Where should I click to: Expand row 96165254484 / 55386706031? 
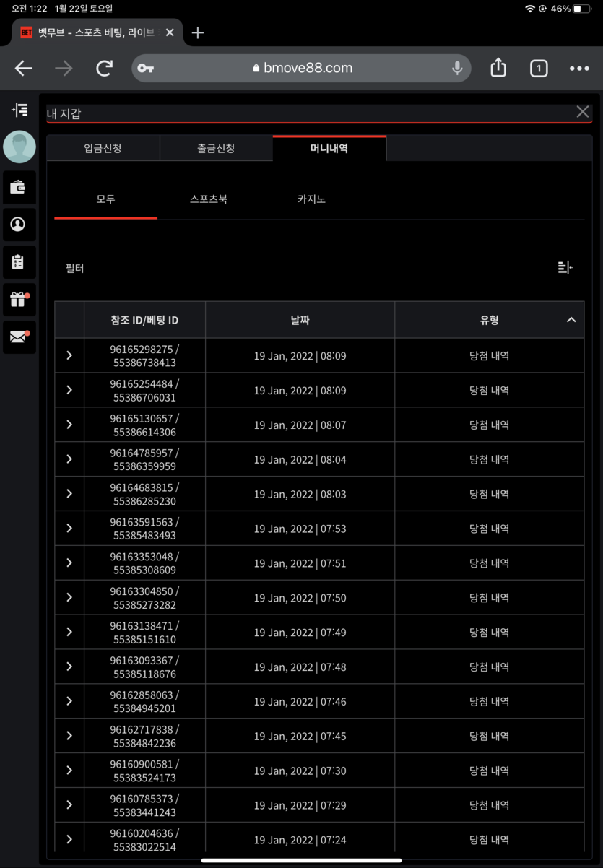69,390
